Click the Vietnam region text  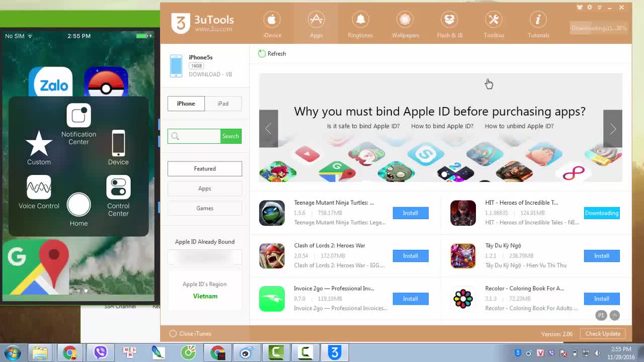(x=205, y=296)
